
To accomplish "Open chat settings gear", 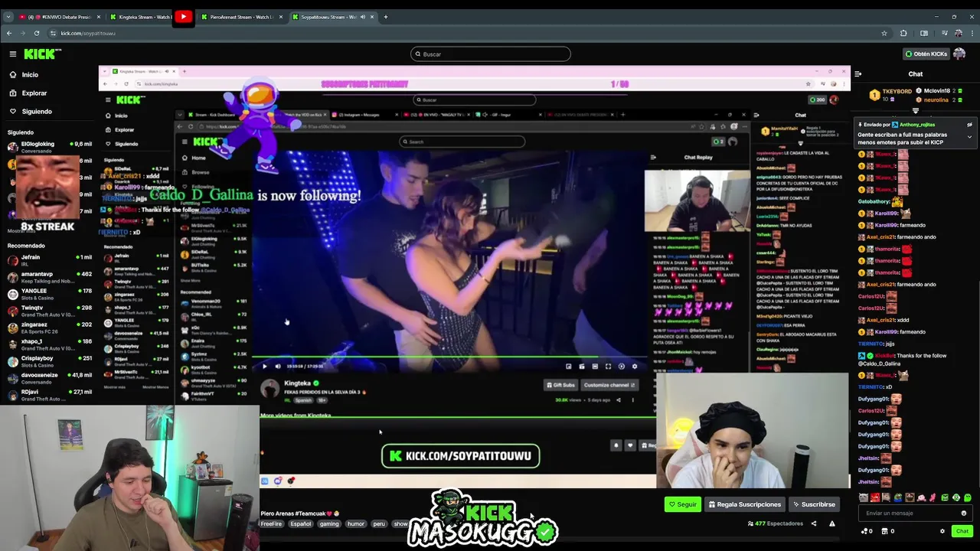I will [942, 531].
